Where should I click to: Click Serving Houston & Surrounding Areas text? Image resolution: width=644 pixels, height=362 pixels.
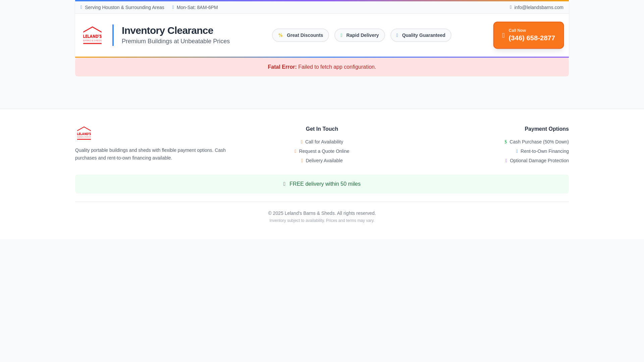[124, 7]
